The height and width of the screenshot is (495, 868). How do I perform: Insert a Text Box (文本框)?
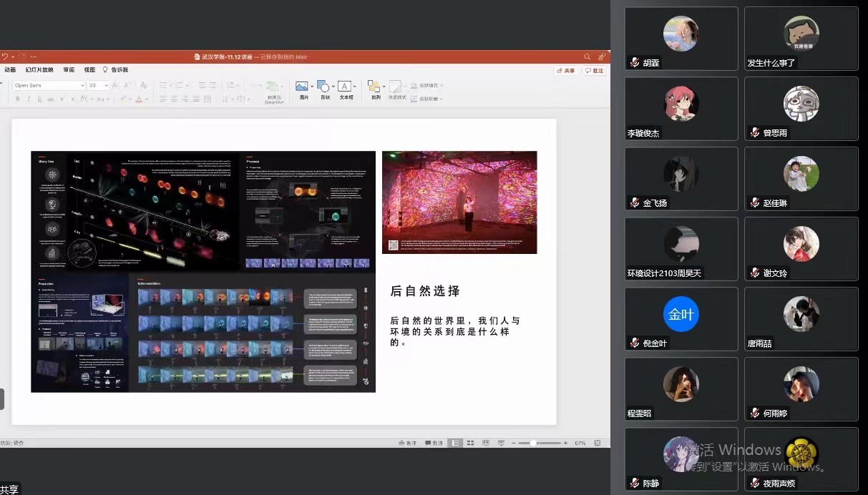[x=345, y=87]
